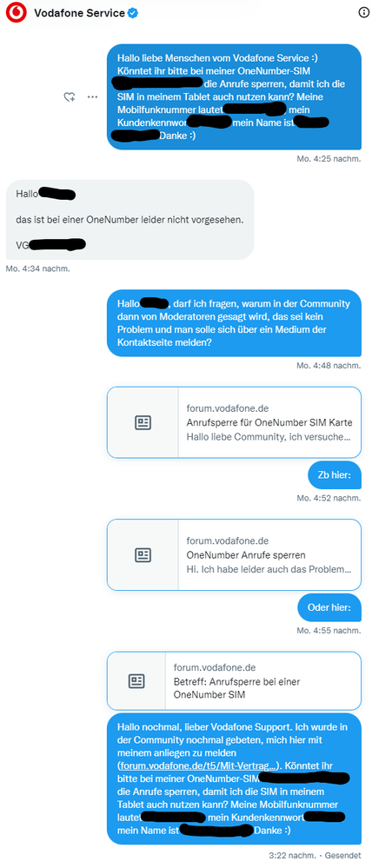Open Betreff: Anrufsperre bei einer OneNumber SIM
Image resolution: width=372 pixels, height=868 pixels.
pyautogui.click(x=234, y=681)
